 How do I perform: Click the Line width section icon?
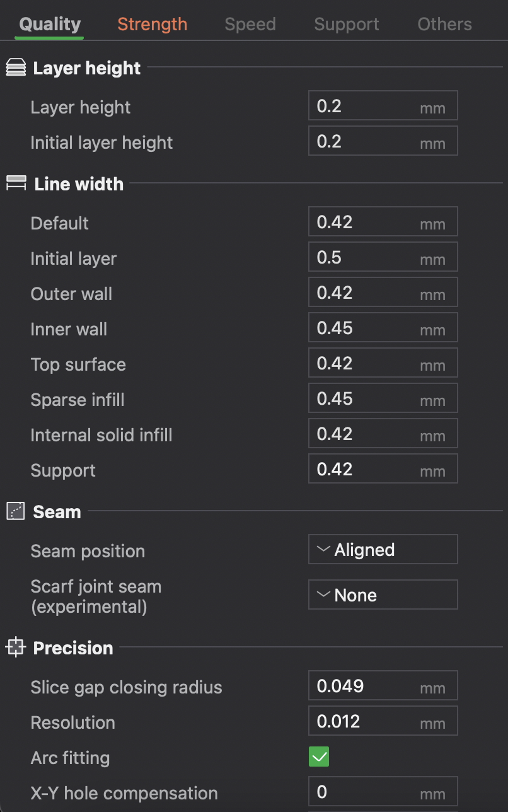coord(16,183)
